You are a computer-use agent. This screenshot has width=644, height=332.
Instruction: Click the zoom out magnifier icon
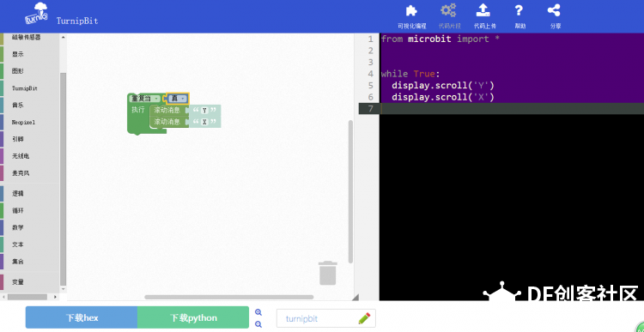click(x=258, y=324)
